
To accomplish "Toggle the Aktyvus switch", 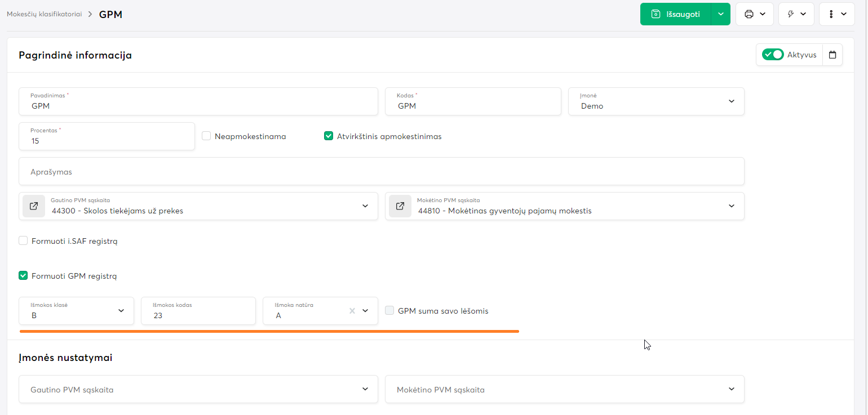I will point(772,55).
